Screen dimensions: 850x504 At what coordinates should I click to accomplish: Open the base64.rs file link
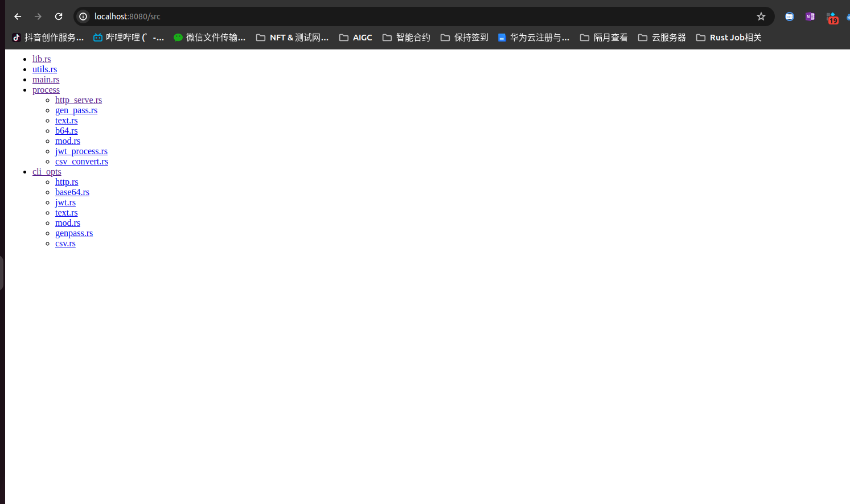tap(72, 192)
